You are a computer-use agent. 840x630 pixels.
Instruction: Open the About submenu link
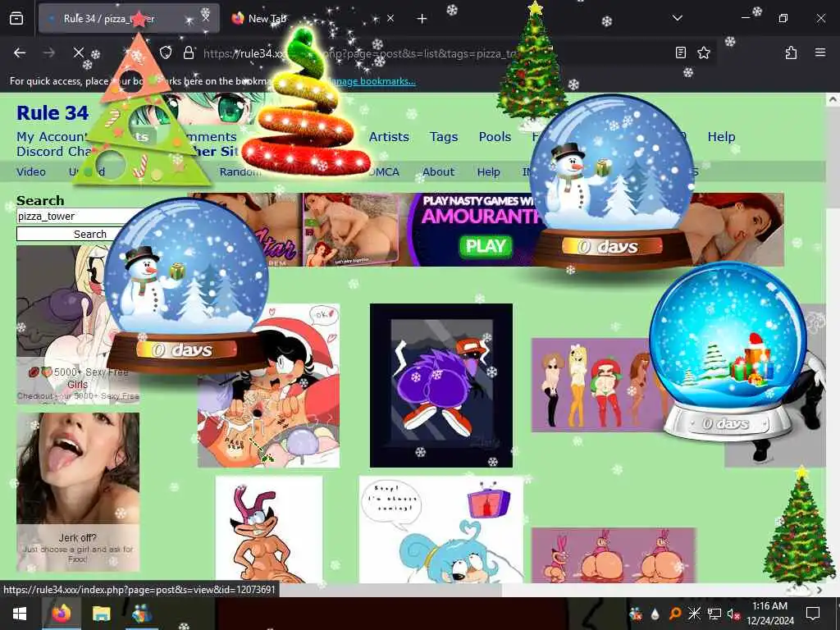[x=438, y=172]
